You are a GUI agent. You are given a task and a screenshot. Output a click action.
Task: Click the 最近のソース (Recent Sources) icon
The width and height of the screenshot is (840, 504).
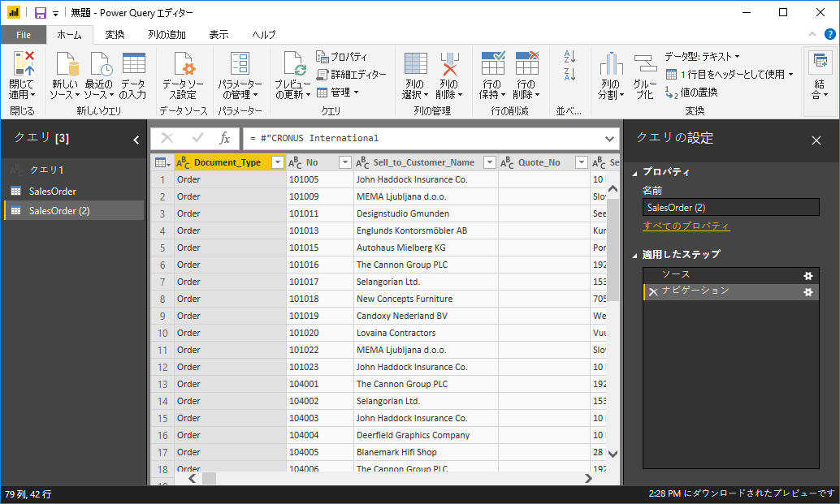101,64
